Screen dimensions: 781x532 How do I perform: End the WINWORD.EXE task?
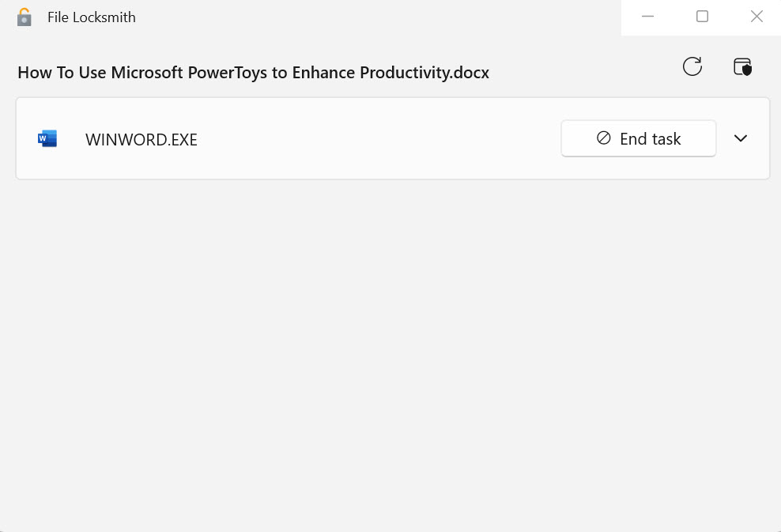(x=639, y=138)
